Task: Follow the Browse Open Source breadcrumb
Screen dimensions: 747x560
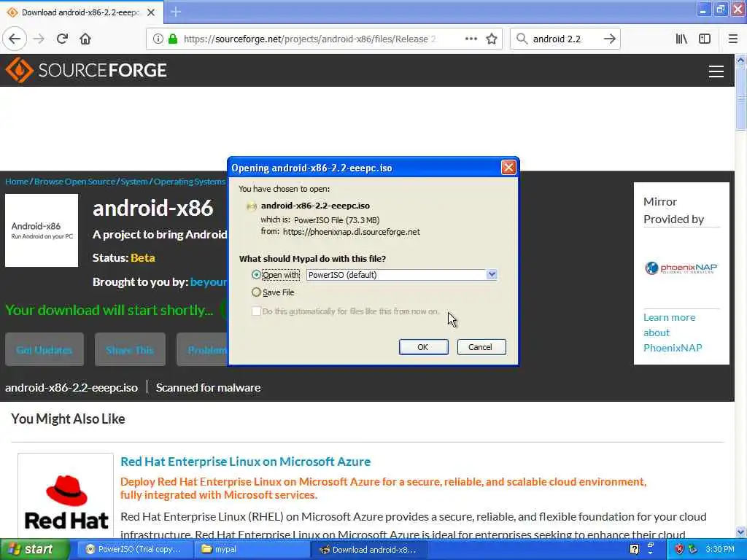Action: tap(75, 182)
